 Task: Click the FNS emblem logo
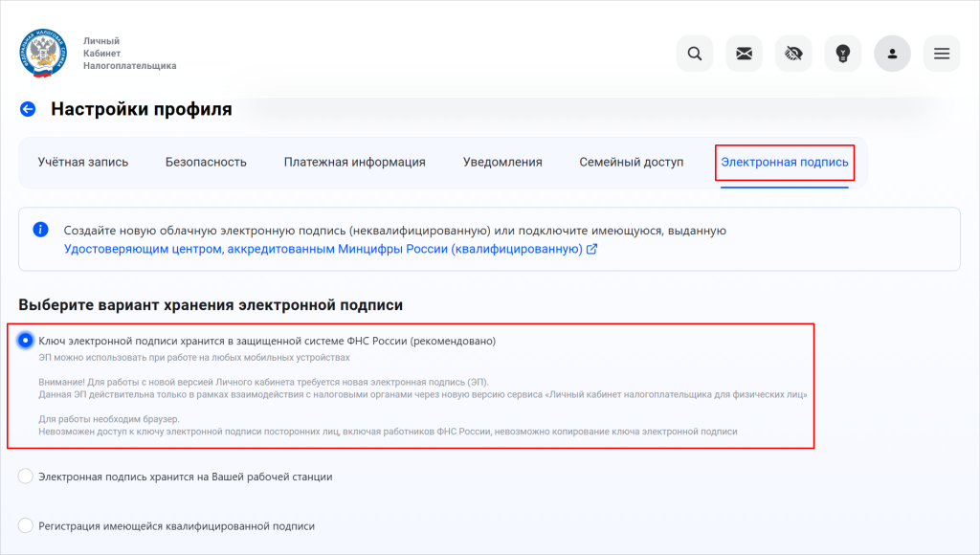[x=43, y=54]
